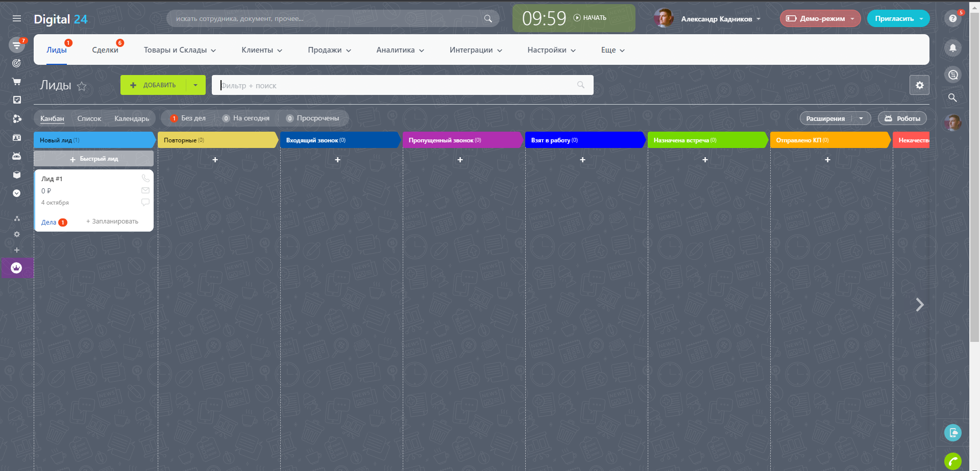The height and width of the screenshot is (471, 980).
Task: Add a lead in the Повторные column
Action: coord(215,160)
